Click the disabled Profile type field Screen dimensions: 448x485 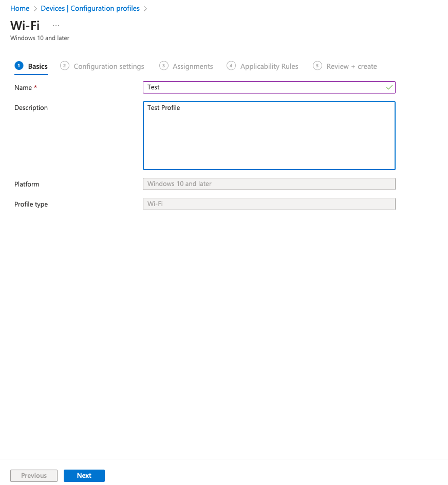(x=269, y=204)
